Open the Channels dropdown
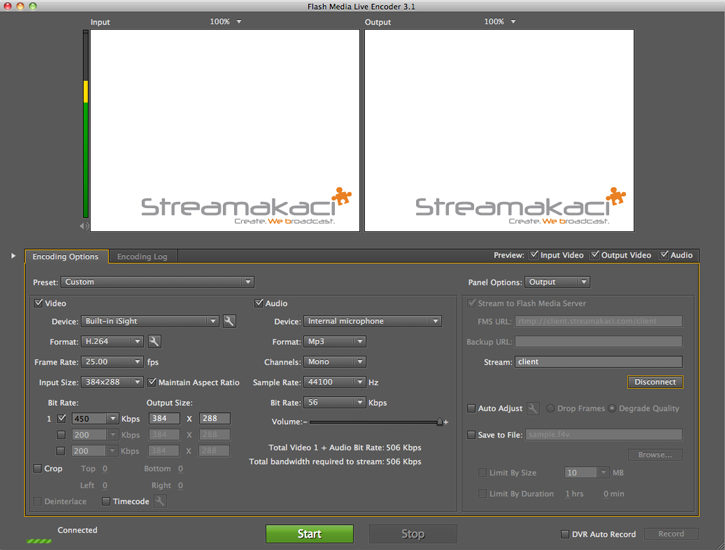The width and height of the screenshot is (725, 550). (335, 362)
